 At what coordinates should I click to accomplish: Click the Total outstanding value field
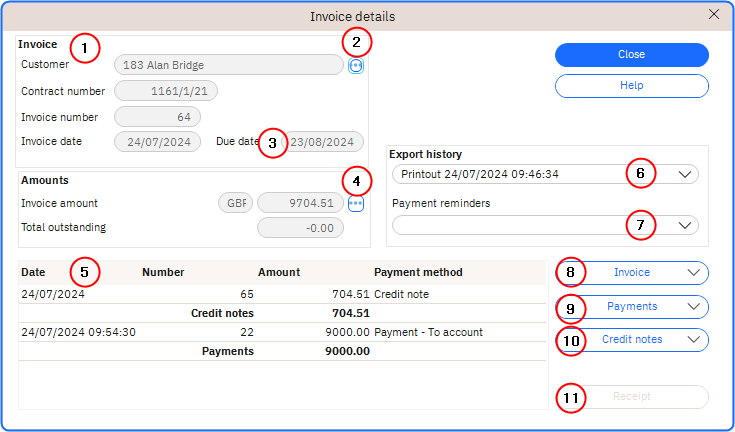tap(300, 227)
